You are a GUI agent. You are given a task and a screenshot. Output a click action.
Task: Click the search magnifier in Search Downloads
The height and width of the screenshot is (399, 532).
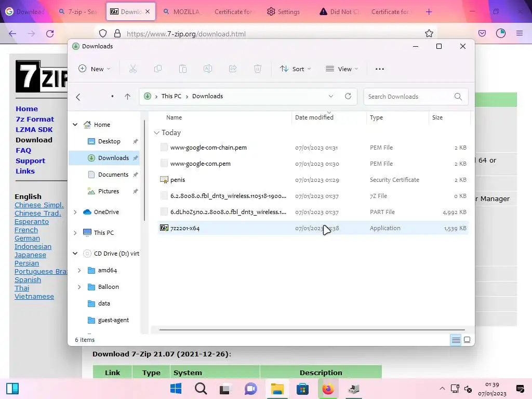point(458,97)
